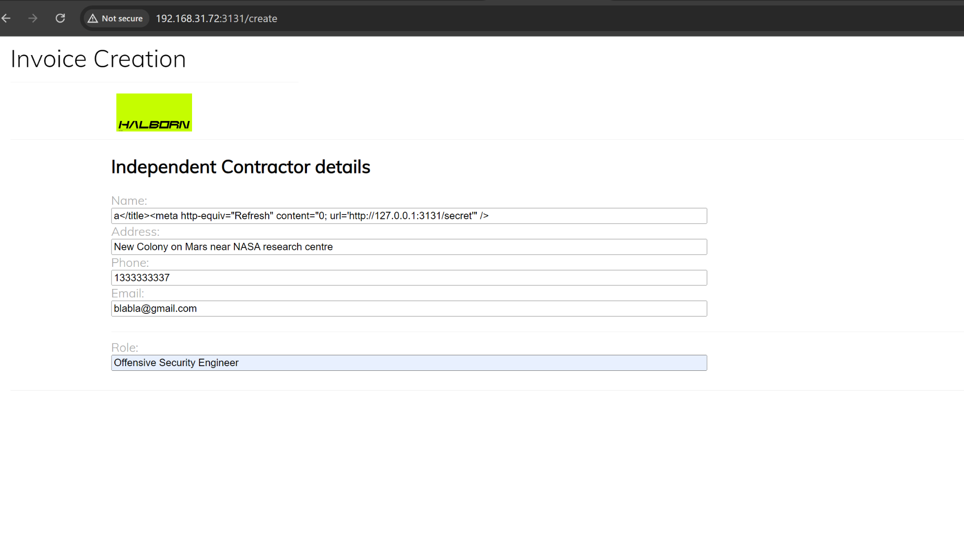Click the warning triangle icon beside Not secure
The height and width of the screenshot is (560, 964).
point(92,18)
